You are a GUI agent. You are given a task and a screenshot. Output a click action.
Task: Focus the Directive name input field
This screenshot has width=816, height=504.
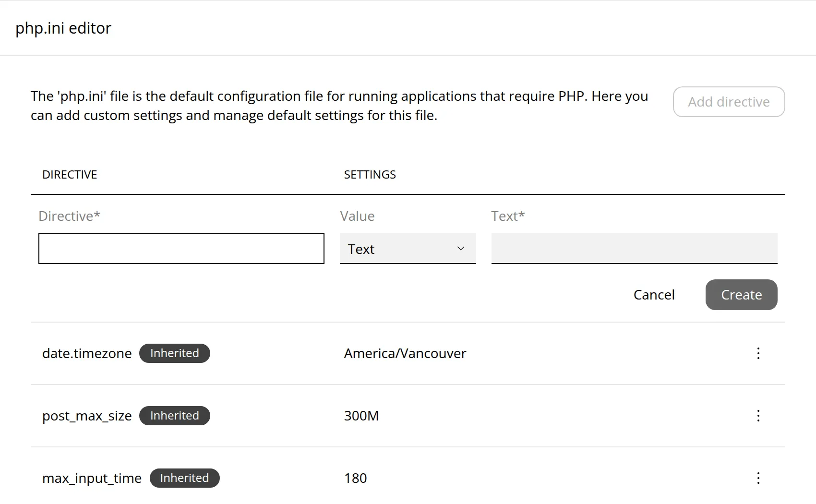pos(181,249)
